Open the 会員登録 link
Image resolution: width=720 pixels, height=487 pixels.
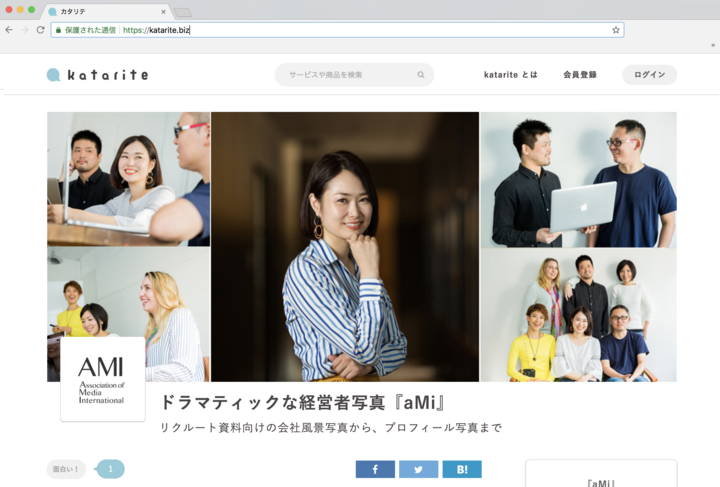[580, 74]
